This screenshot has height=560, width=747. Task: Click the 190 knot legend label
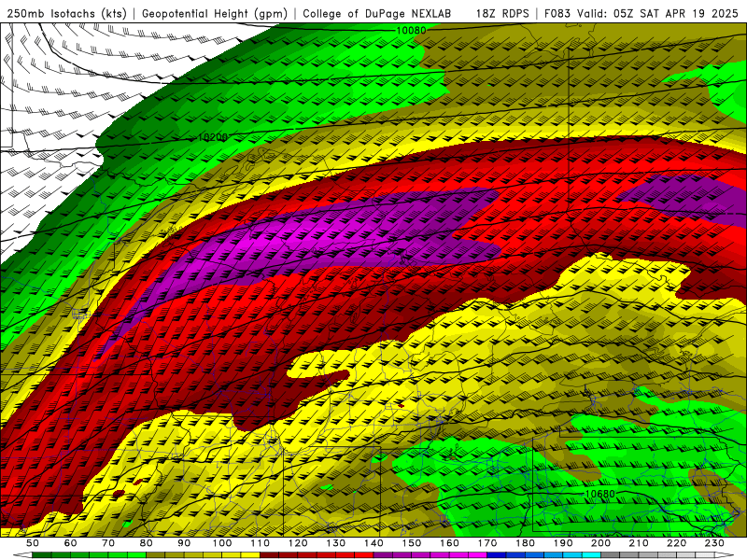563,543
